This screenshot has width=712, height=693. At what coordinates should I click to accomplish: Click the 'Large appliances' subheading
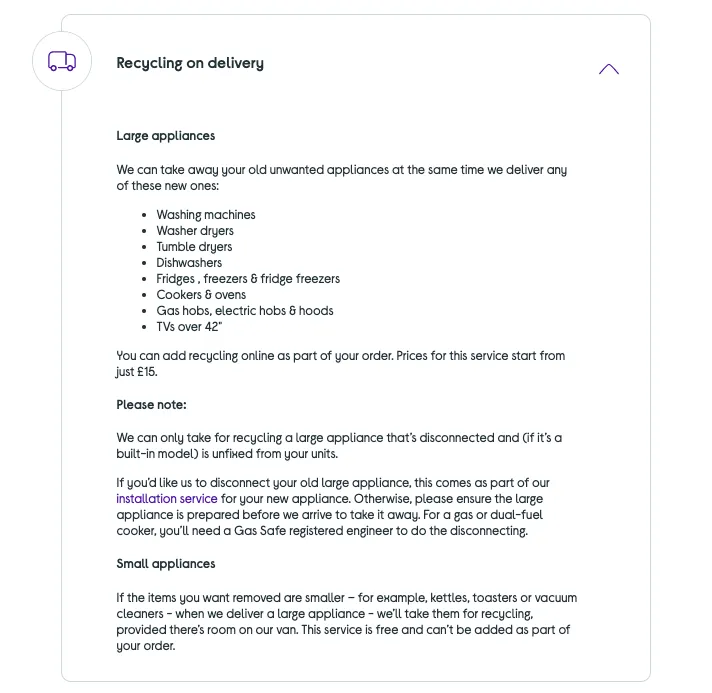pos(165,136)
